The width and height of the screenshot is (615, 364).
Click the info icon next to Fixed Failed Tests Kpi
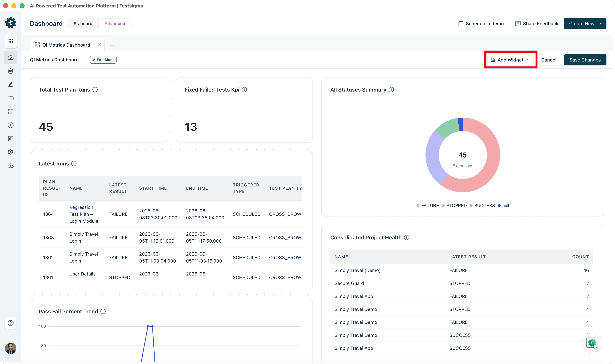click(x=244, y=90)
